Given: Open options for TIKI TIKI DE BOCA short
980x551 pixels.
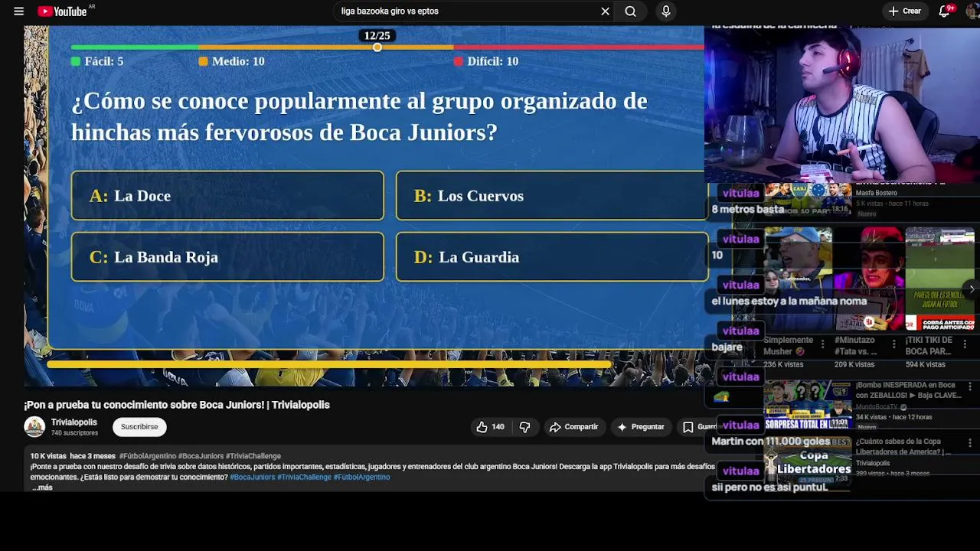Looking at the screenshot, I should click(x=965, y=344).
